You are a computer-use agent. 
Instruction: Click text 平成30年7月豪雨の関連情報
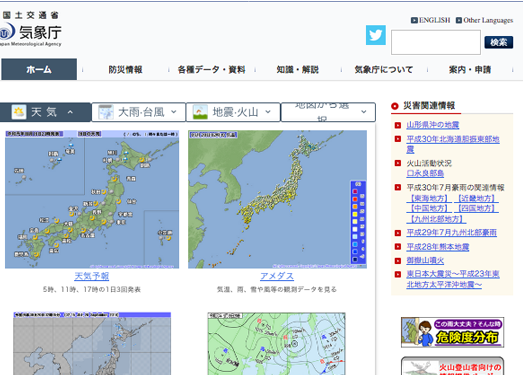coord(455,188)
